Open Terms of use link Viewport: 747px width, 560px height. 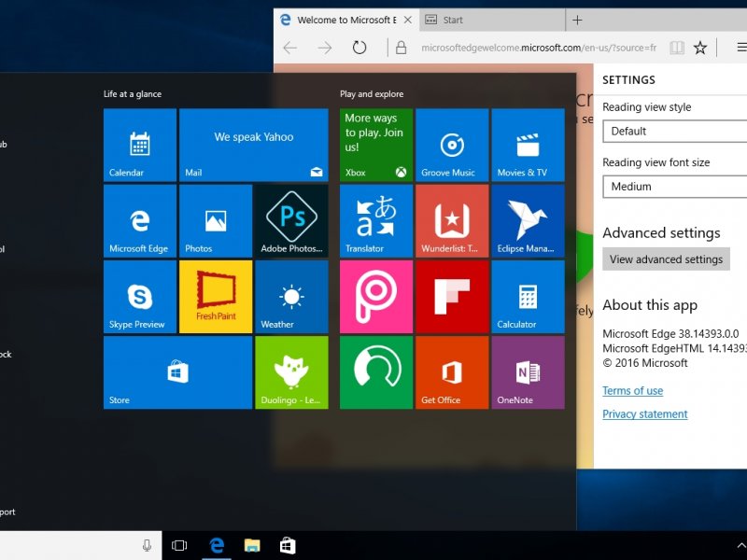point(633,391)
